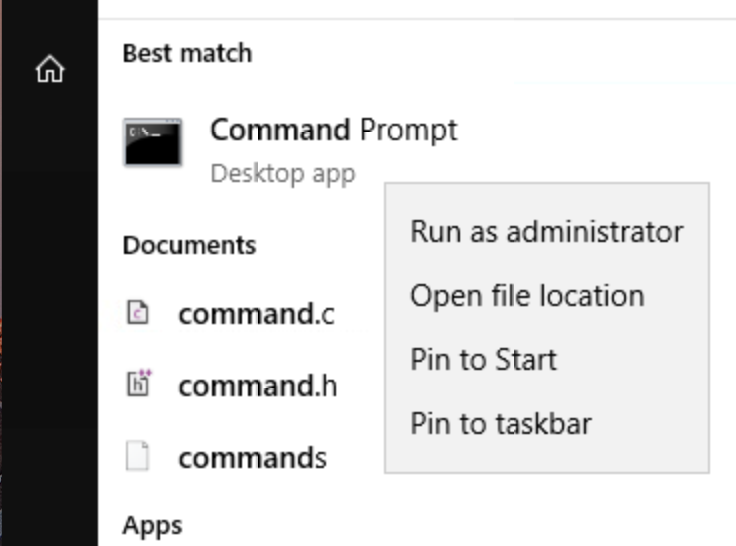736x546 pixels.
Task: Open the Command Prompt terminal icon
Action: pos(152,143)
